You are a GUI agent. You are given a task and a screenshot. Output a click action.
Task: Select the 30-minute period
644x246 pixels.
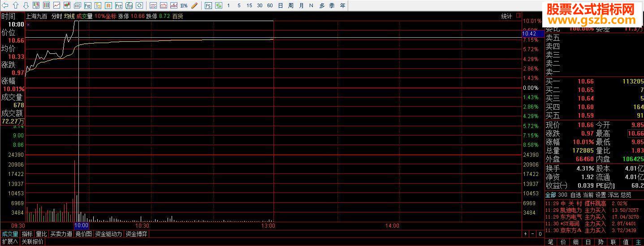point(259,5)
